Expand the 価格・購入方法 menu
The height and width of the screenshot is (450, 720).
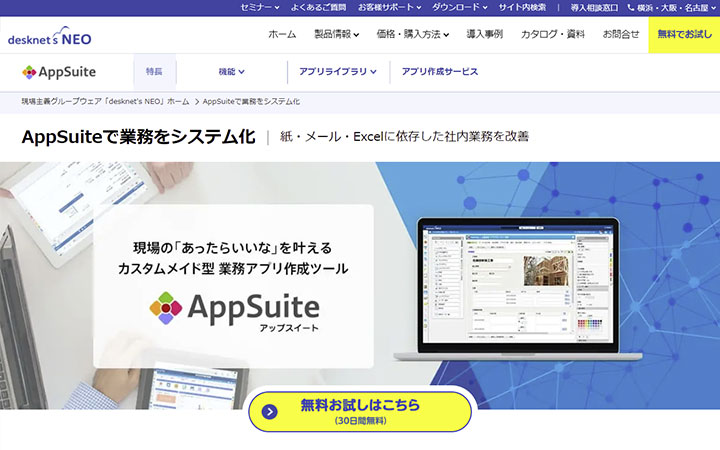[x=413, y=34]
